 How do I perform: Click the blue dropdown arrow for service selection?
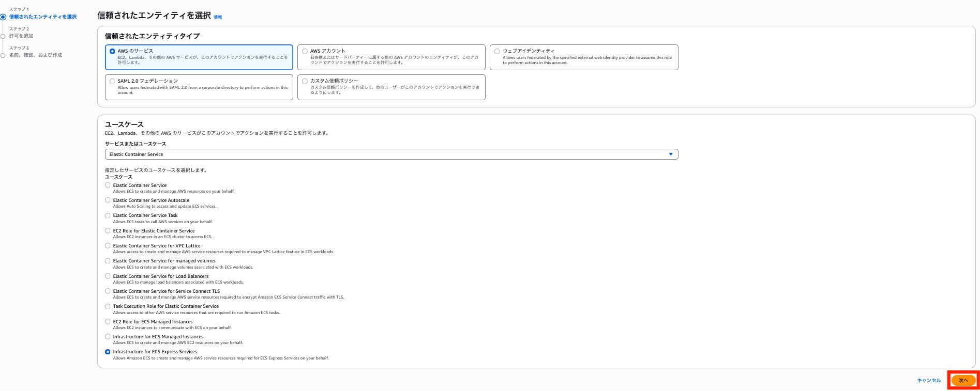tap(671, 154)
